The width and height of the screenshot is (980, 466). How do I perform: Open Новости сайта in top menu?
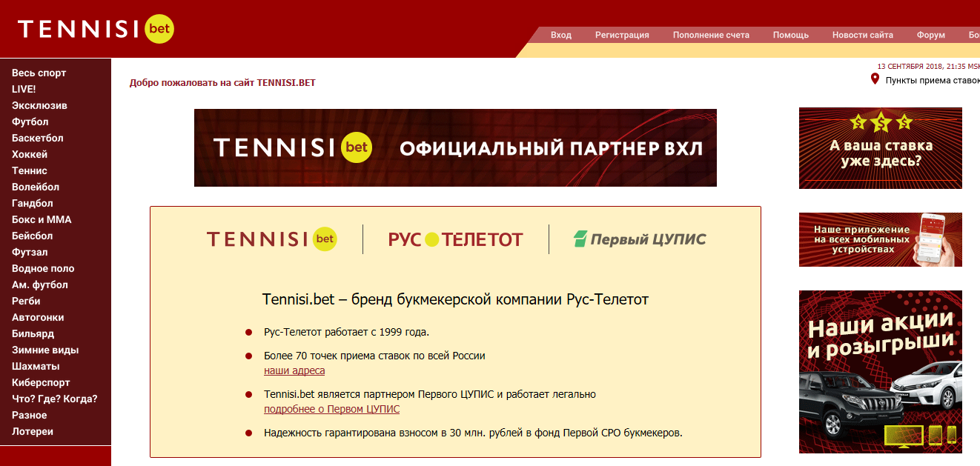(863, 35)
